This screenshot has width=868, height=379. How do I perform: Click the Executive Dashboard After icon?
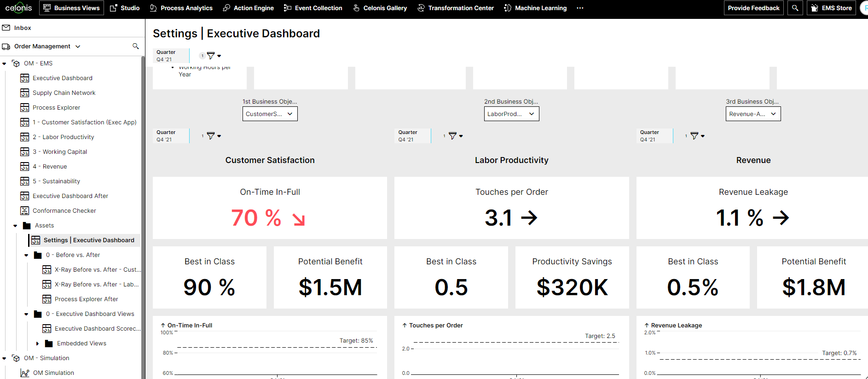tap(24, 196)
